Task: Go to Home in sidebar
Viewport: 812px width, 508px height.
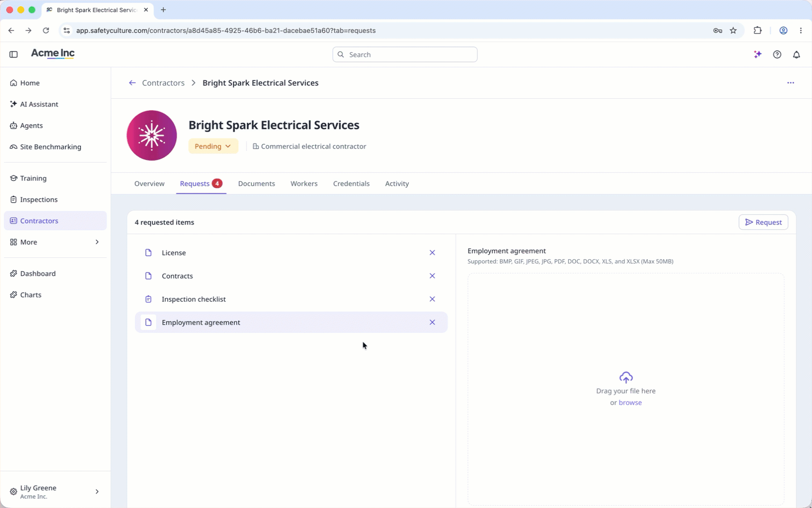Action: point(55,83)
